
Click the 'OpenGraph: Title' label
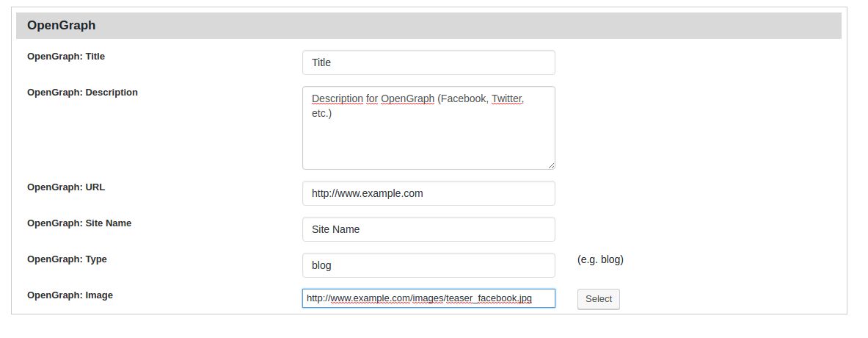tap(66, 56)
